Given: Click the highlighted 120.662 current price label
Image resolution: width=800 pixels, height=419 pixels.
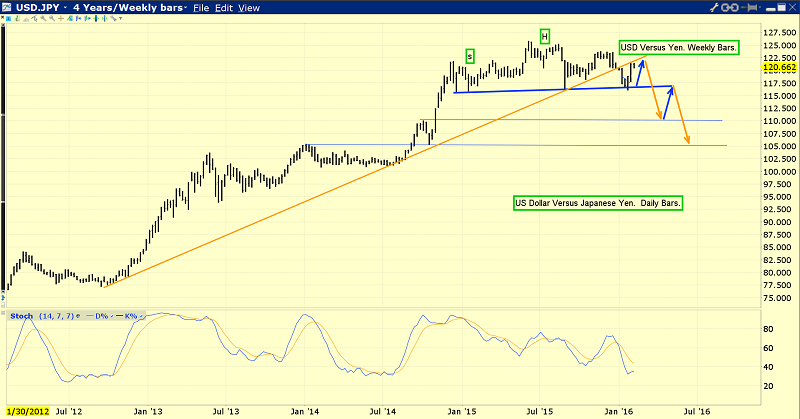Looking at the screenshot, I should pyautogui.click(x=779, y=67).
